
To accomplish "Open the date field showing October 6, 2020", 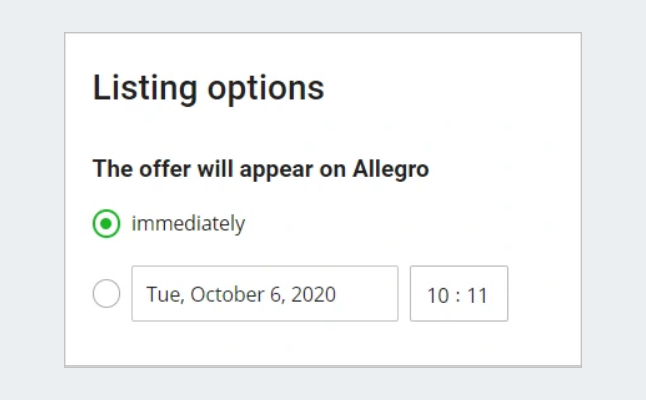I will point(264,294).
